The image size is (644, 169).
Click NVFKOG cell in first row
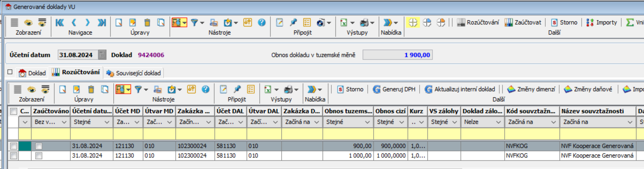coord(532,146)
